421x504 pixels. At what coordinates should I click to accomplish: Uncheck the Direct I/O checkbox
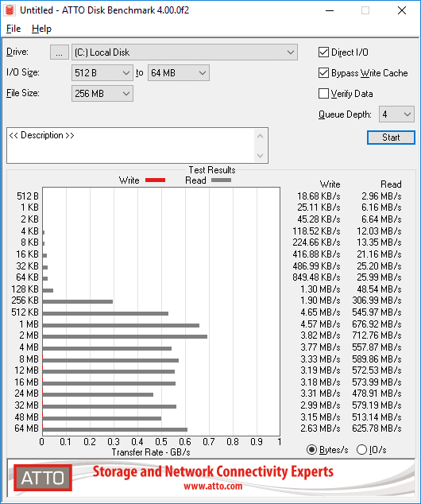pos(323,52)
